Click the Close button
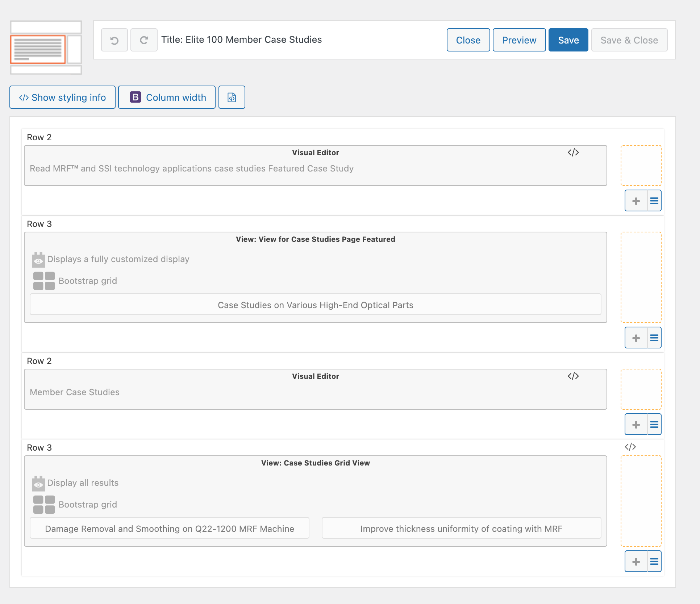This screenshot has height=604, width=700. 468,40
